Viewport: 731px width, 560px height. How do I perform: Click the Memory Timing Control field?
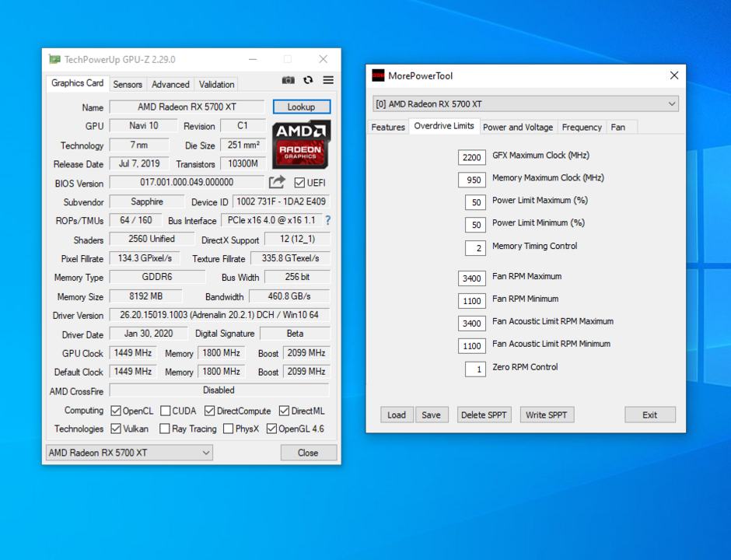pyautogui.click(x=475, y=248)
